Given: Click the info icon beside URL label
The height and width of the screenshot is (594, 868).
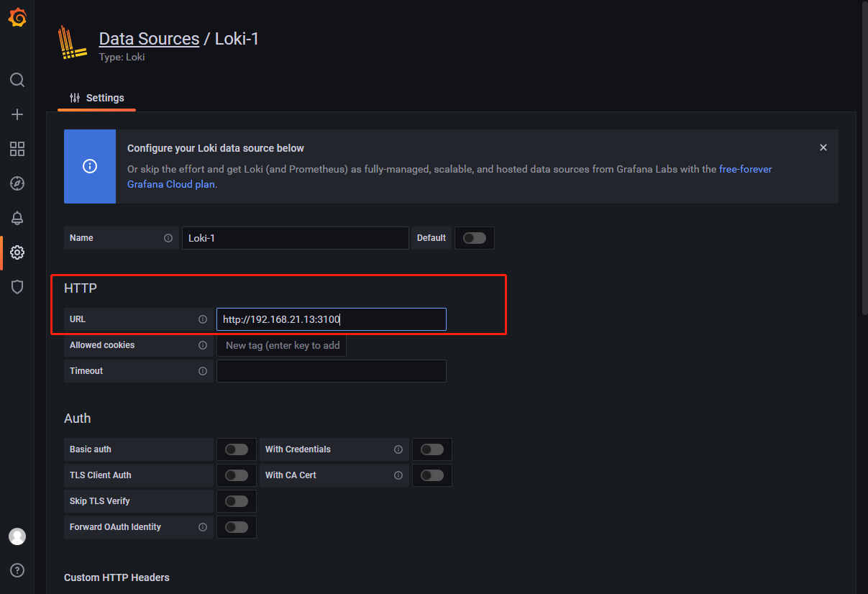Looking at the screenshot, I should 203,319.
